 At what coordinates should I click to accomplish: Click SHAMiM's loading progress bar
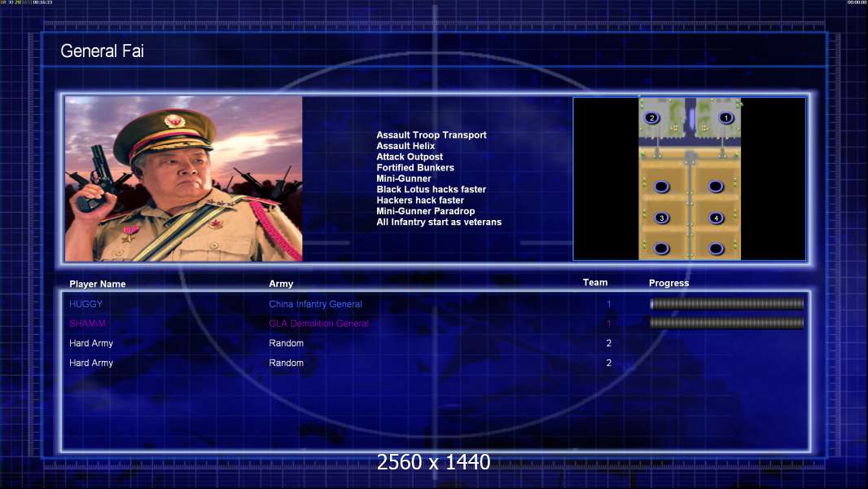pyautogui.click(x=727, y=323)
